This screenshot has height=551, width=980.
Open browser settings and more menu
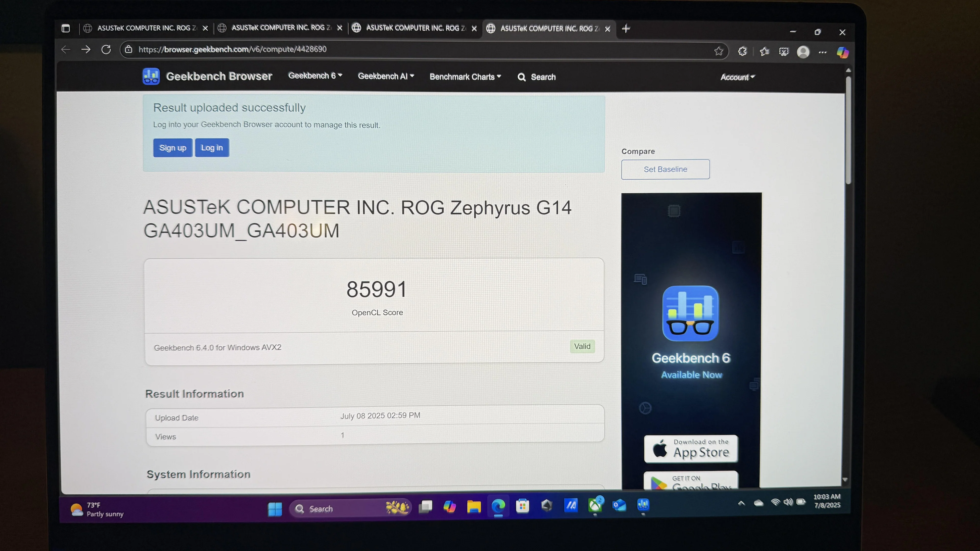(x=823, y=53)
